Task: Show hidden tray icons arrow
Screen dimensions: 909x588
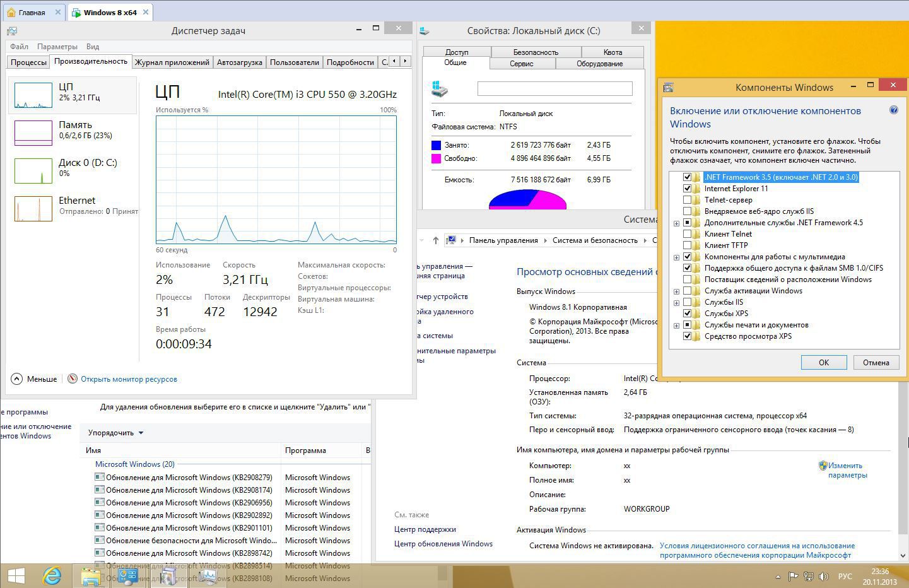Action: point(778,577)
